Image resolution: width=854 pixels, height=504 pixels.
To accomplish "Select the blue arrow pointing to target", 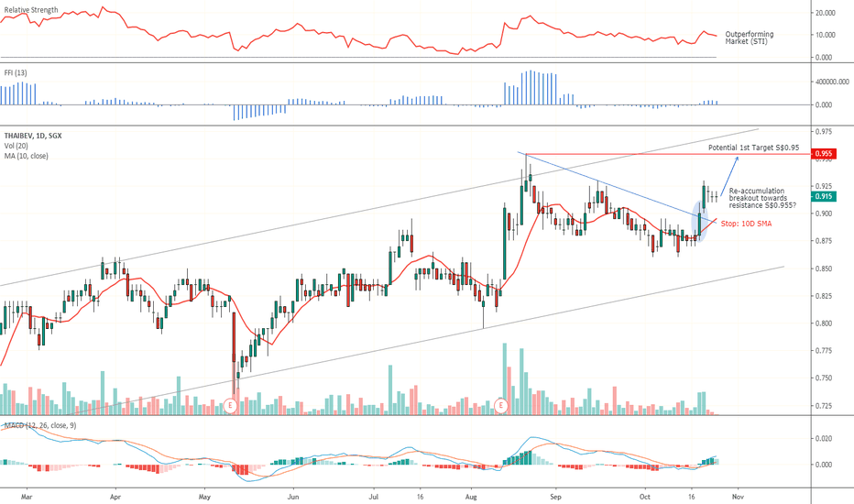I will click(729, 176).
